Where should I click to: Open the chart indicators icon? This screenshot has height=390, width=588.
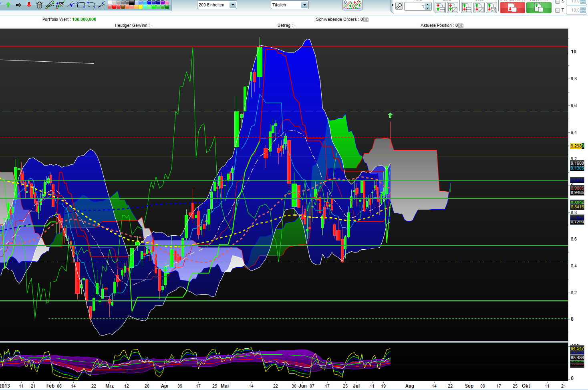coord(352,5)
